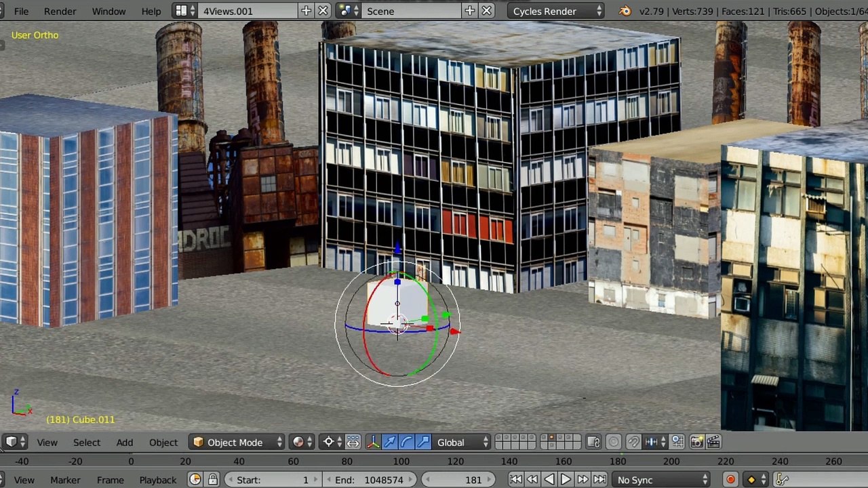This screenshot has height=488, width=868.
Task: Toggle the 3D manipulator widget
Action: 373,442
